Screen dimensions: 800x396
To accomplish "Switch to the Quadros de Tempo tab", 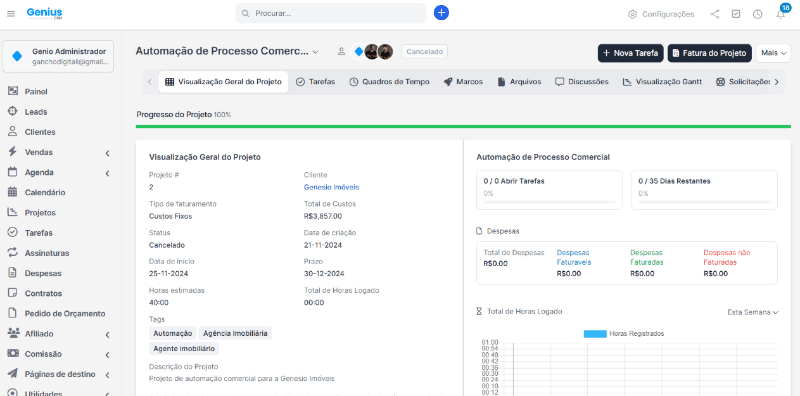I will 389,82.
